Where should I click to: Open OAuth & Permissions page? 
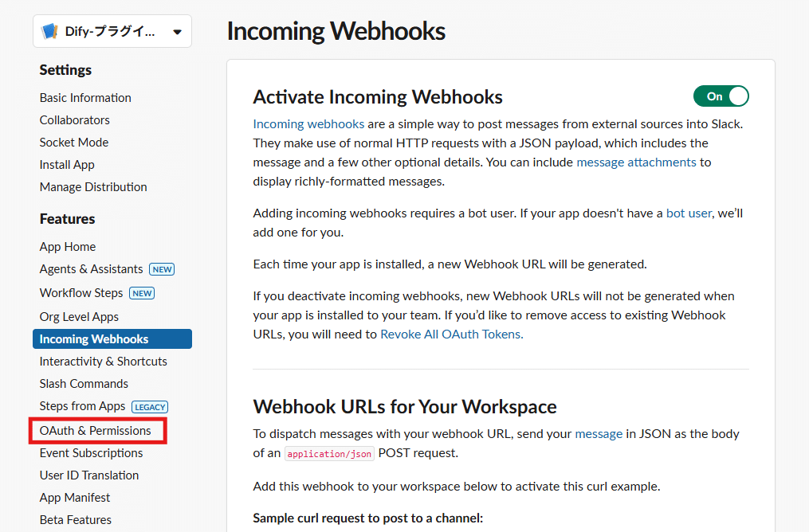[96, 430]
